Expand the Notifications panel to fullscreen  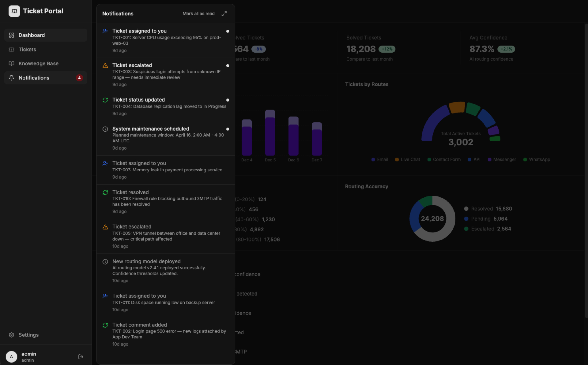click(x=224, y=13)
